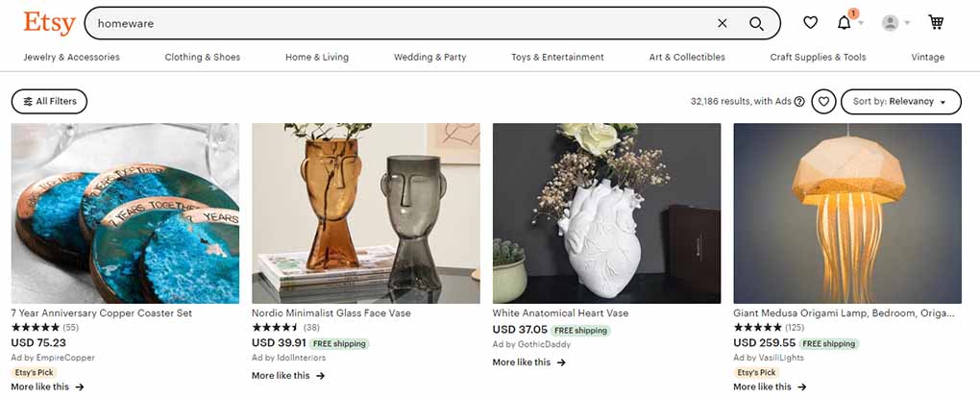Click the Etsy logo

click(x=49, y=23)
